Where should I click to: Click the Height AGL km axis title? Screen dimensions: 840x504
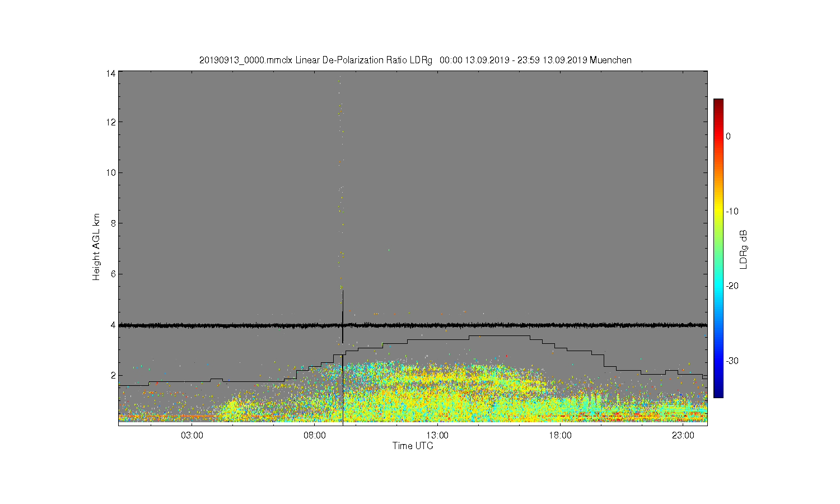[x=96, y=247]
